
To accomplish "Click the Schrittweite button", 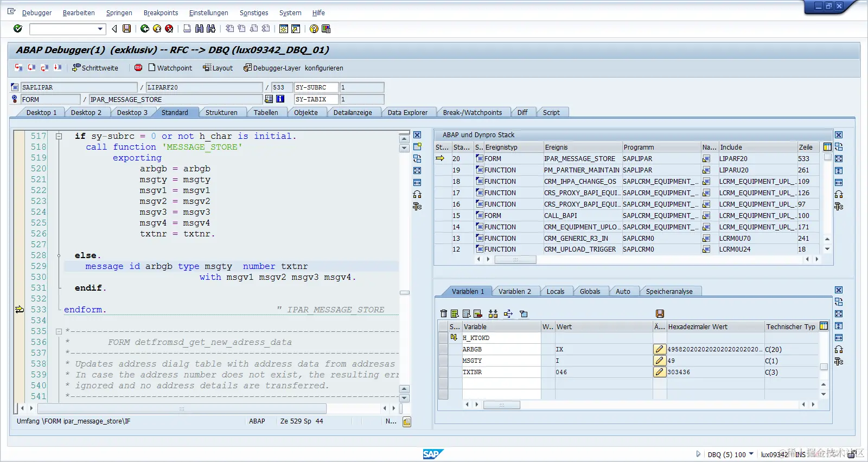I will click(95, 68).
